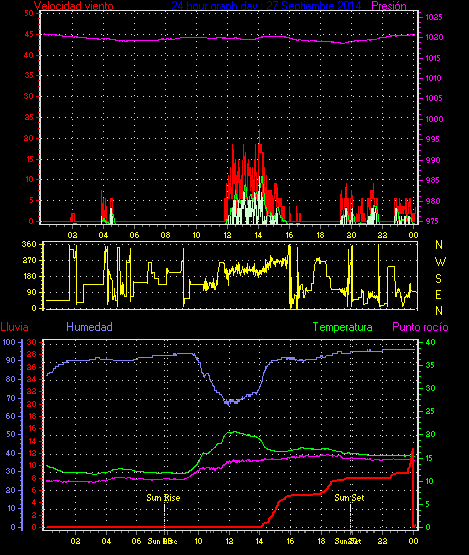Click the Punto rocío legend label

click(420, 327)
